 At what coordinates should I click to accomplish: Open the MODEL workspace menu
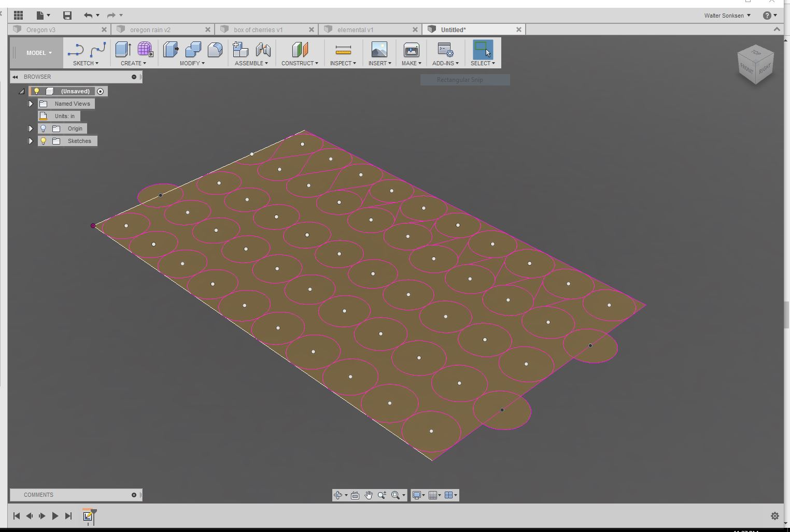37,52
